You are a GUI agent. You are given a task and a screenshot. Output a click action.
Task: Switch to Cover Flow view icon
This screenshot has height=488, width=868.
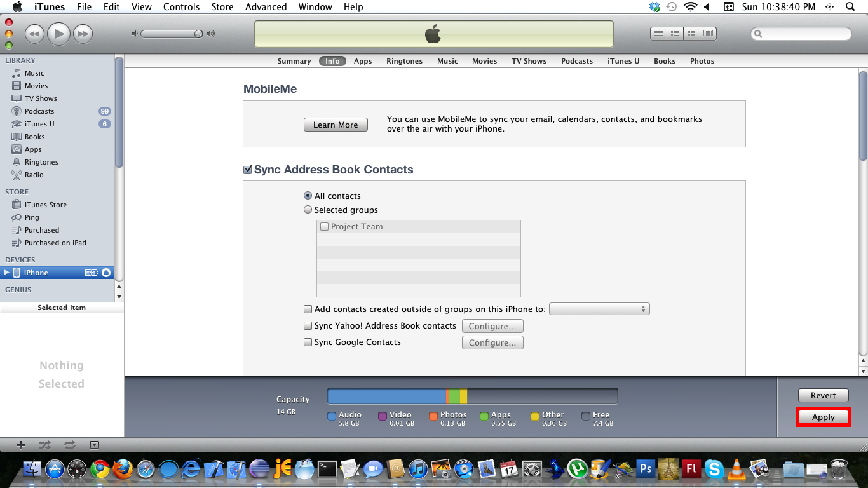click(x=708, y=34)
